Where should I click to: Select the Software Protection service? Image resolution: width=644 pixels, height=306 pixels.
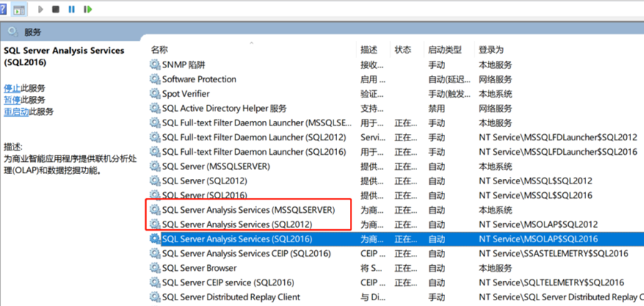[199, 80]
